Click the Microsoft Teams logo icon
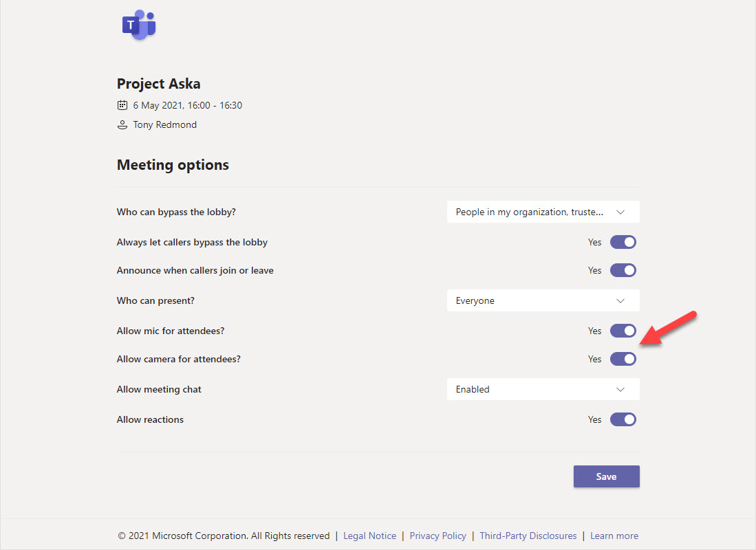The width and height of the screenshot is (756, 550). [139, 25]
